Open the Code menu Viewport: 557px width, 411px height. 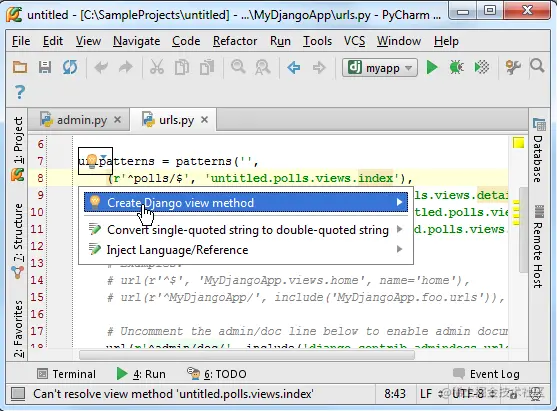click(186, 41)
